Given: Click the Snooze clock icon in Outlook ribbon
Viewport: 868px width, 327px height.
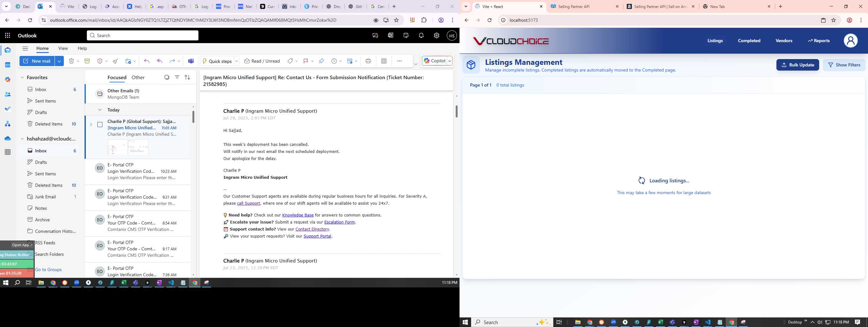Looking at the screenshot, I should (334, 61).
